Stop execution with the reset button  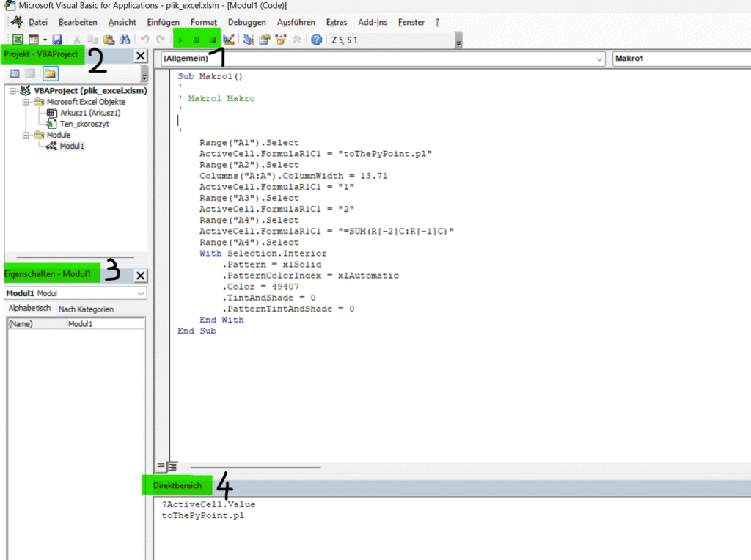click(x=212, y=40)
